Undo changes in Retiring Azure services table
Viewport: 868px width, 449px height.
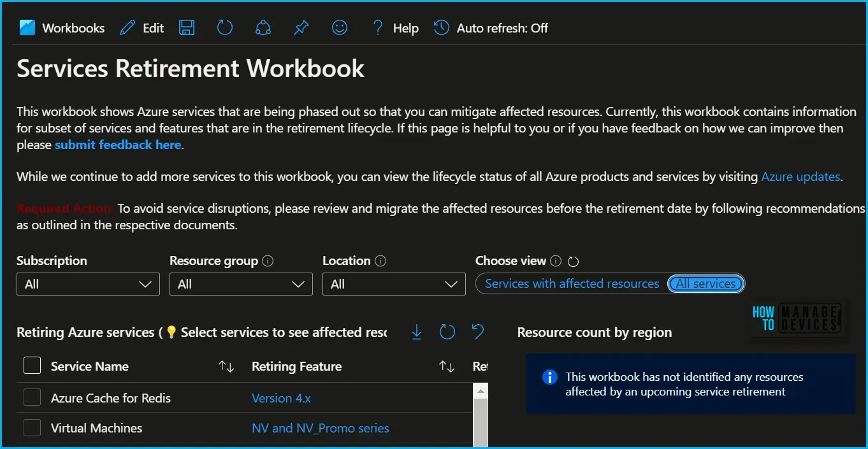click(478, 332)
